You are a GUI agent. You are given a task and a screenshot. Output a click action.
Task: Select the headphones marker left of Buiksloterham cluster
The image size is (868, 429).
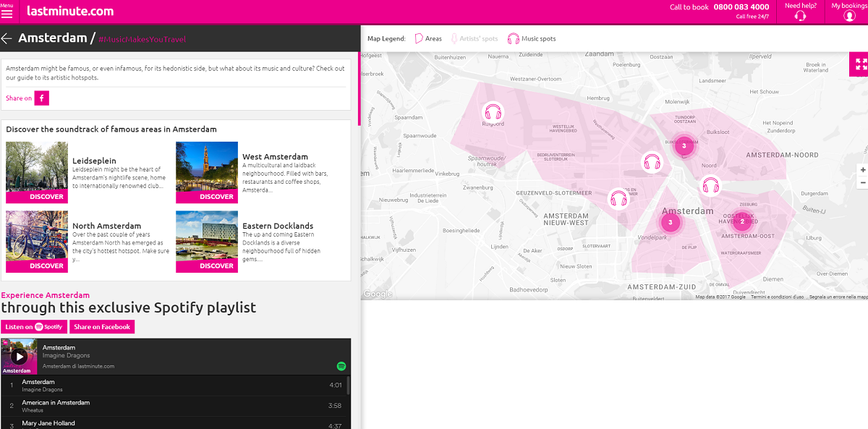pyautogui.click(x=652, y=161)
